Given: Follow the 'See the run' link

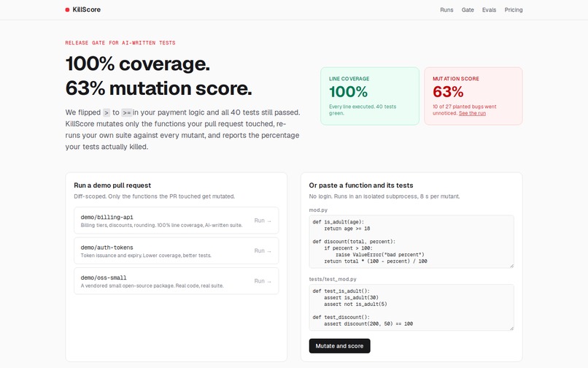Looking at the screenshot, I should pos(472,113).
